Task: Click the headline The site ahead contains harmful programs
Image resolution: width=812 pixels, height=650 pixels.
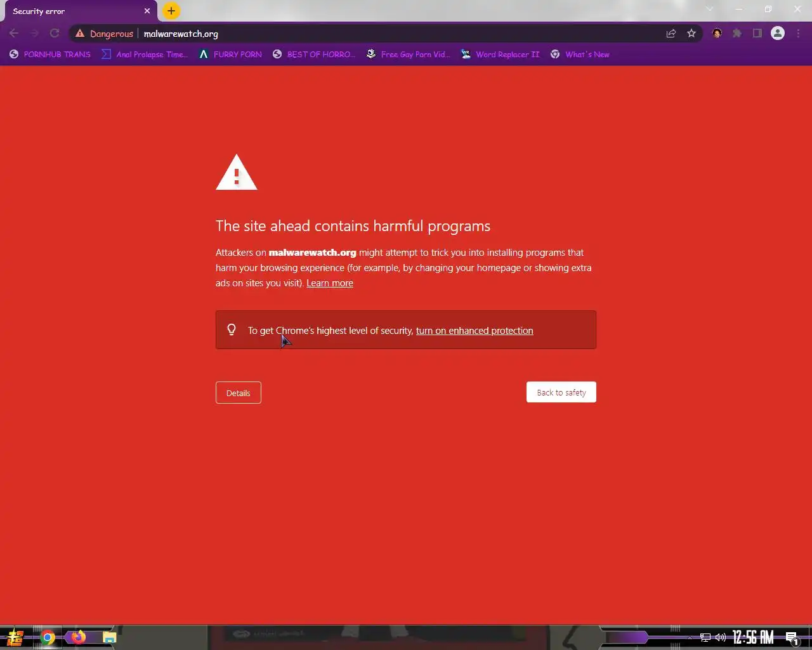Action: click(353, 226)
